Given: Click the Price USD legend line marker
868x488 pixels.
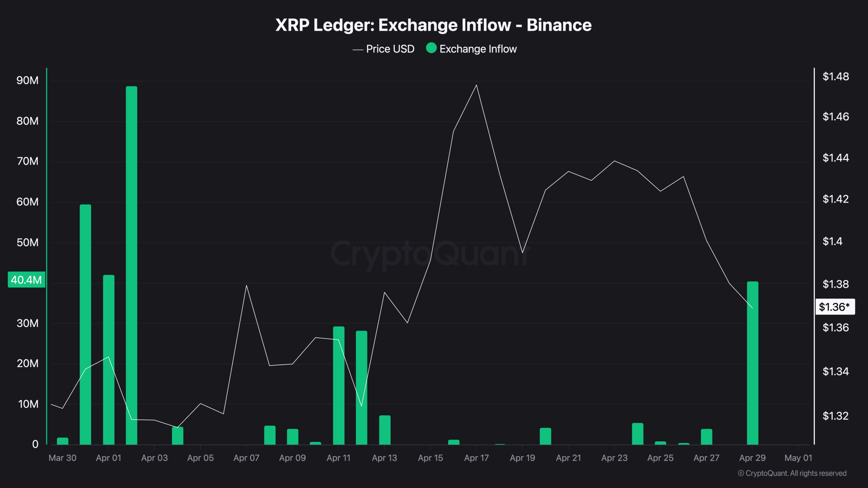Looking at the screenshot, I should [x=358, y=49].
